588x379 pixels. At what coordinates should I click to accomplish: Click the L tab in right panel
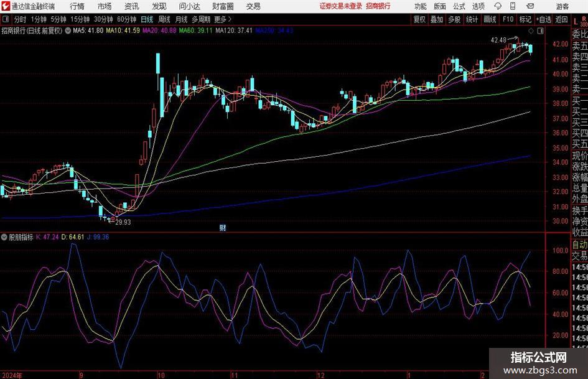[x=576, y=21]
